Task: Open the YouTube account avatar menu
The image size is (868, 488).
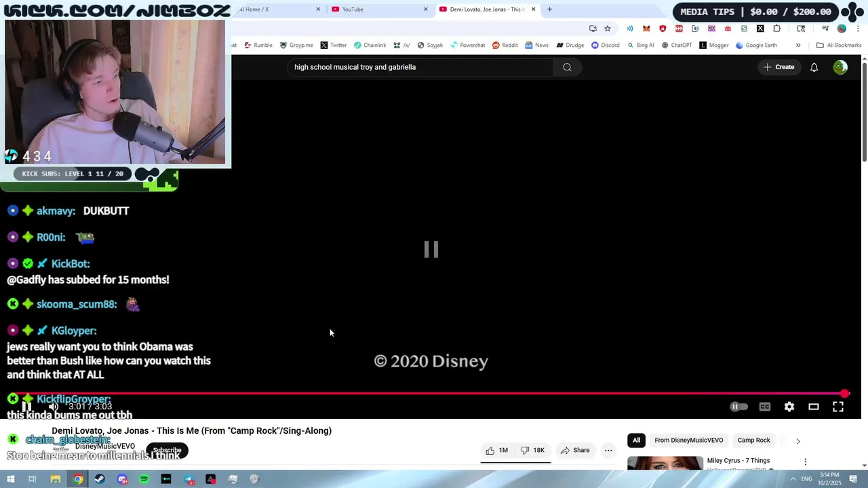Action: (x=840, y=67)
